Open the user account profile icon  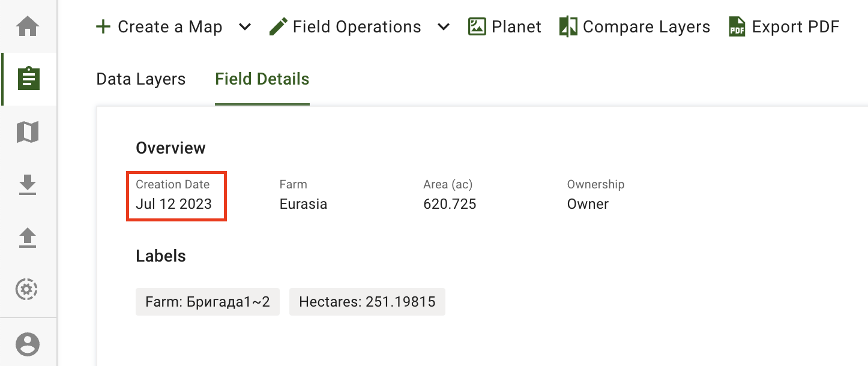(x=28, y=344)
